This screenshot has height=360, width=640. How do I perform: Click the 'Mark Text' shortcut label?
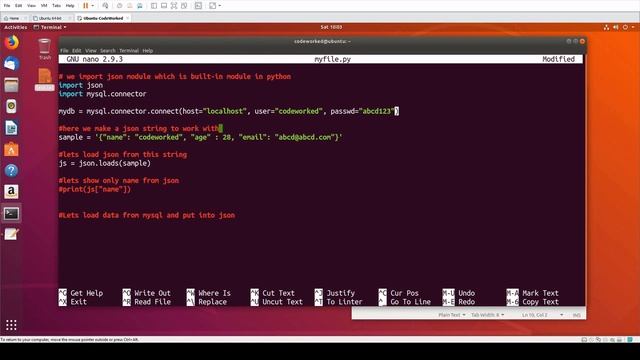point(540,293)
